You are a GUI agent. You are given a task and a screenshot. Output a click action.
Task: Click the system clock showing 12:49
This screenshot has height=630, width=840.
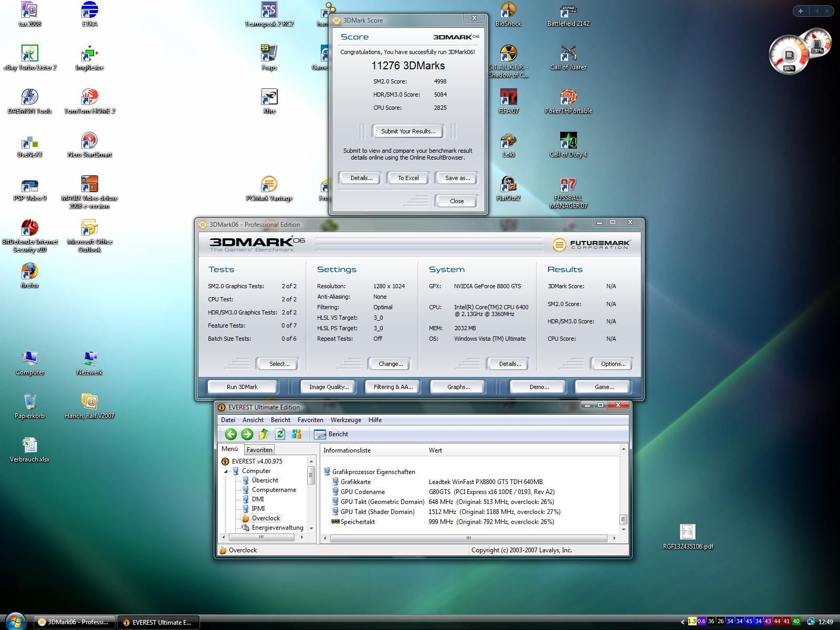tap(826, 622)
